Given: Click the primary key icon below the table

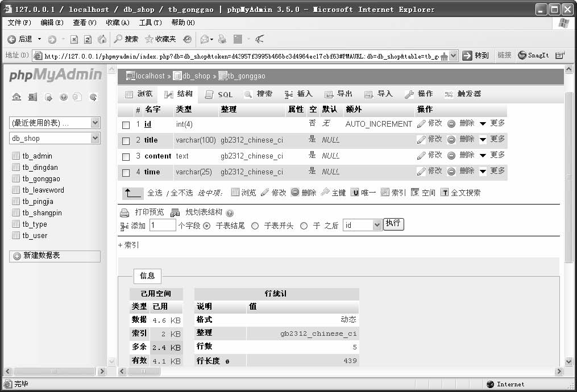Looking at the screenshot, I should coord(325,193).
